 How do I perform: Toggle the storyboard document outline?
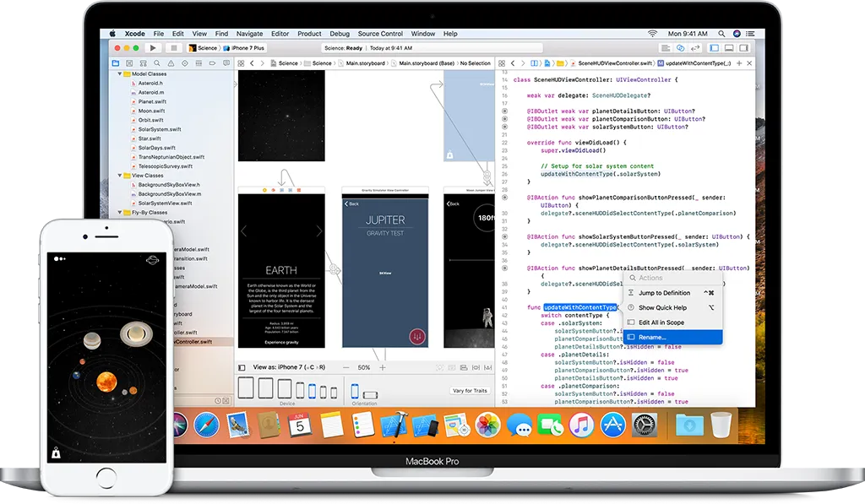(242, 367)
